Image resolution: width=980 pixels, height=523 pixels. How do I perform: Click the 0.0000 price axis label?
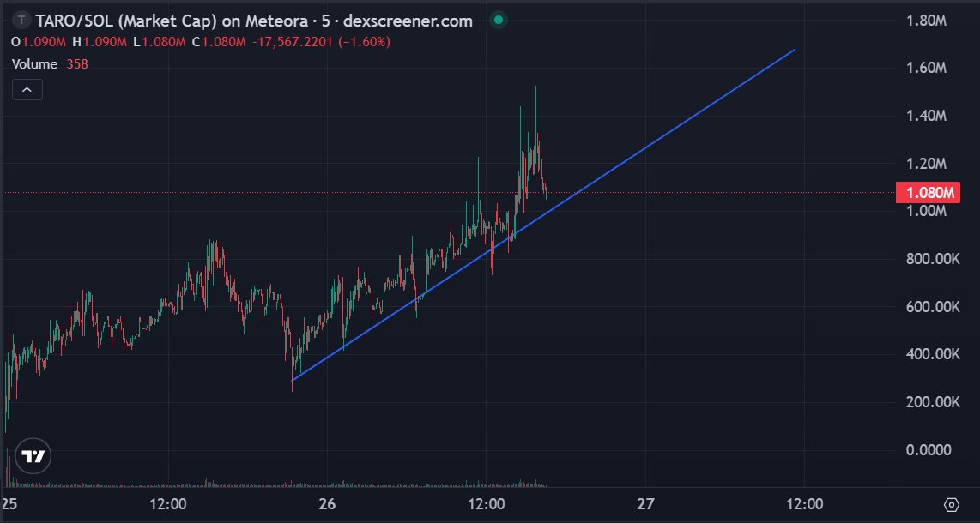pyautogui.click(x=929, y=449)
